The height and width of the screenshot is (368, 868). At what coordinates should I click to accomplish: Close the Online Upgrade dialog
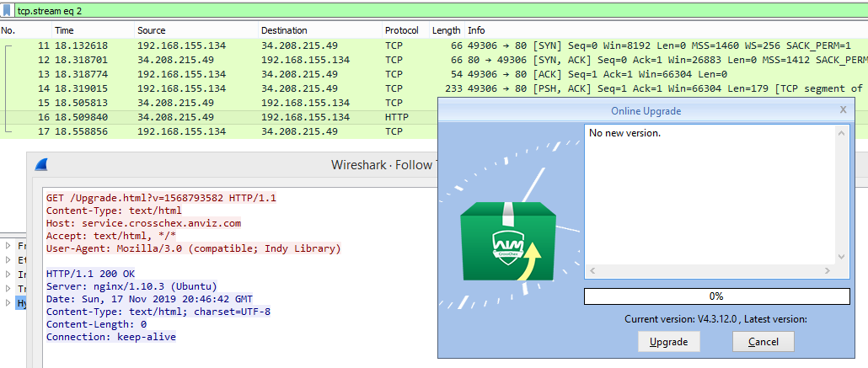click(843, 109)
